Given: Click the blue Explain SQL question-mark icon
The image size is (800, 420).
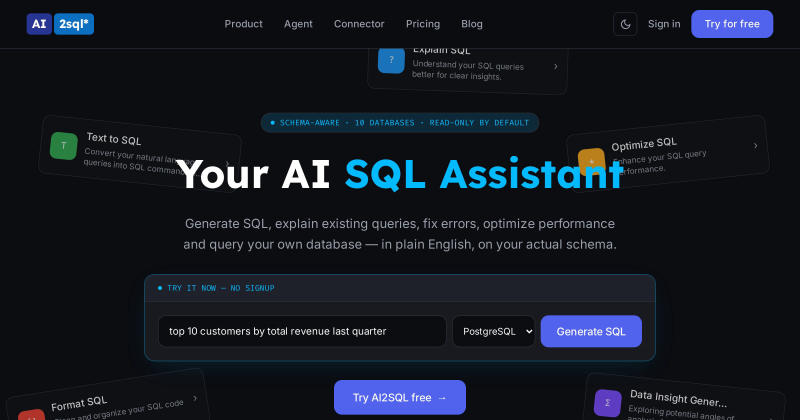Looking at the screenshot, I should (391, 60).
